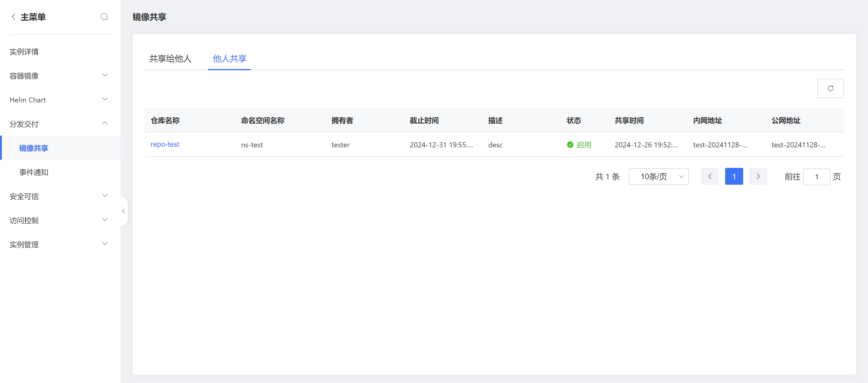The width and height of the screenshot is (868, 383).
Task: Click the 拥有者 column header
Action: [342, 120]
